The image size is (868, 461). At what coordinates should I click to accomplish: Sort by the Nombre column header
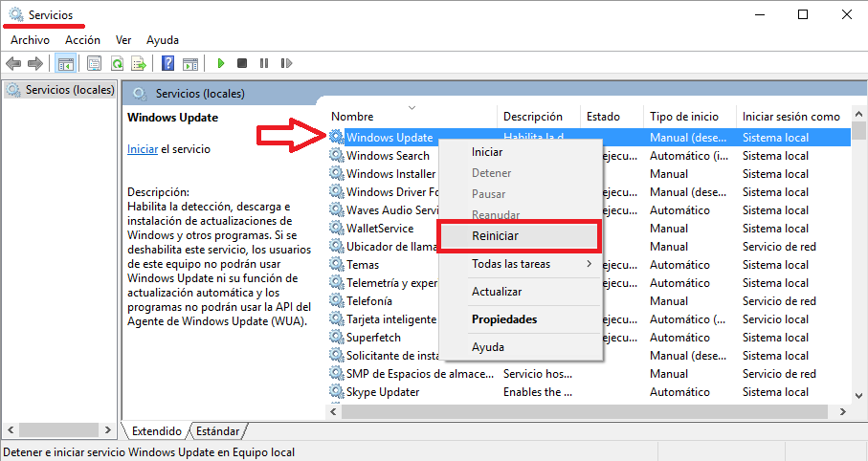click(x=412, y=117)
